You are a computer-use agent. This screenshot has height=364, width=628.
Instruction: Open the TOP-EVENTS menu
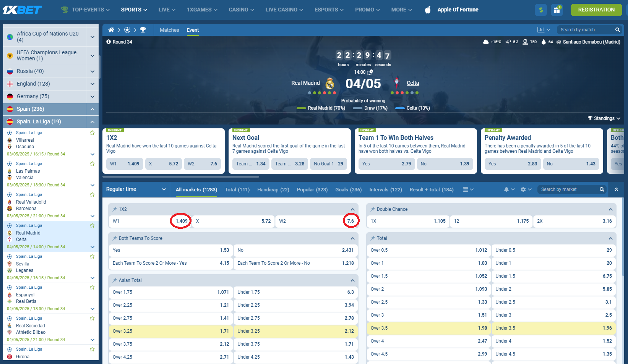86,10
